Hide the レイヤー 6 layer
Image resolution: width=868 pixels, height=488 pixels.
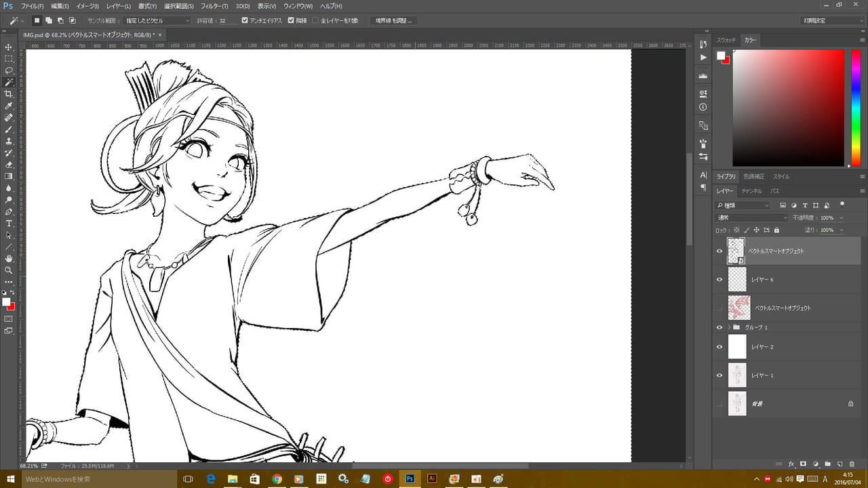pyautogui.click(x=719, y=279)
